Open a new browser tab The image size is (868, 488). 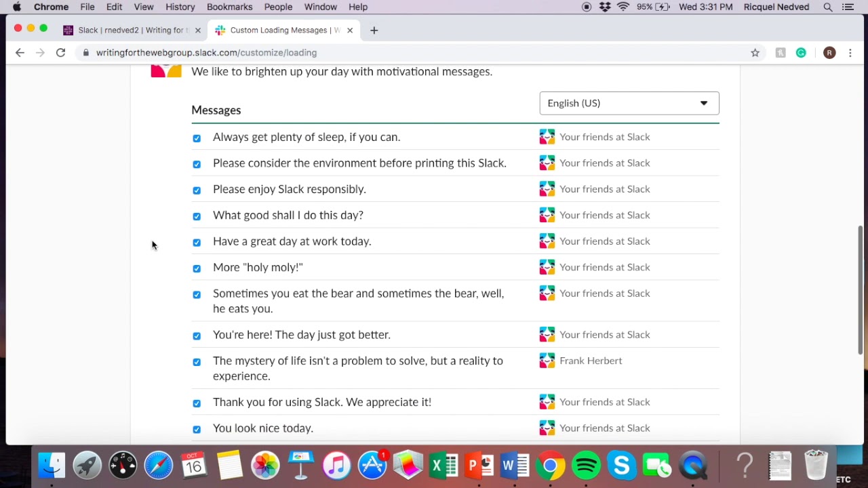pos(374,30)
